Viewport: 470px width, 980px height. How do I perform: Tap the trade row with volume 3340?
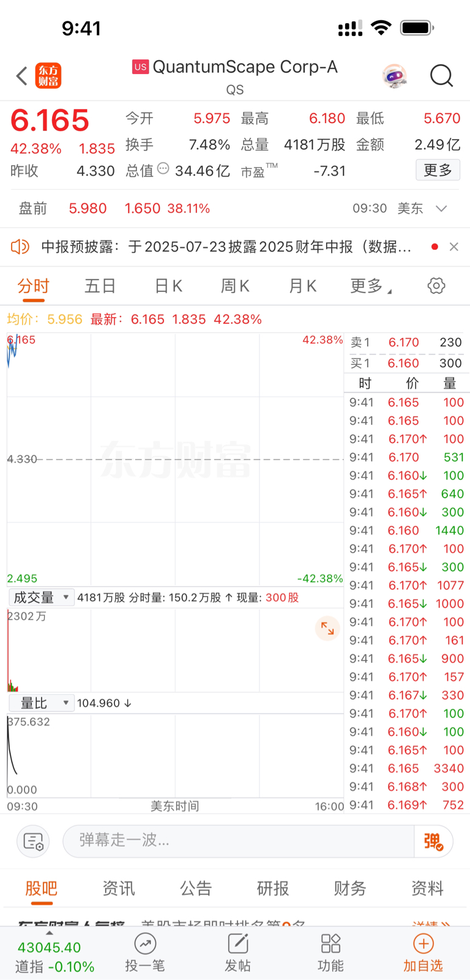point(406,768)
